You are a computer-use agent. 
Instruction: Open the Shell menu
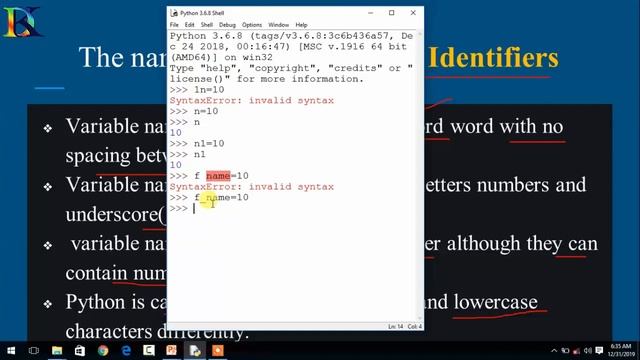[x=207, y=25]
